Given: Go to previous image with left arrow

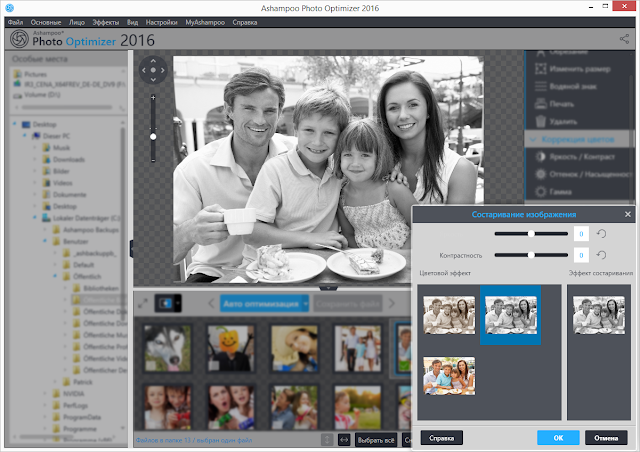Looking at the screenshot, I should tap(211, 304).
